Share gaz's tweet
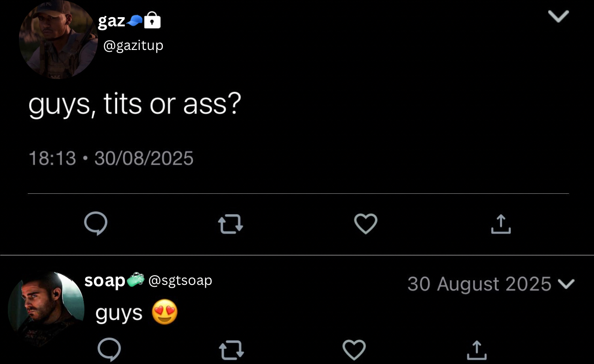The width and height of the screenshot is (594, 364). pyautogui.click(x=501, y=224)
